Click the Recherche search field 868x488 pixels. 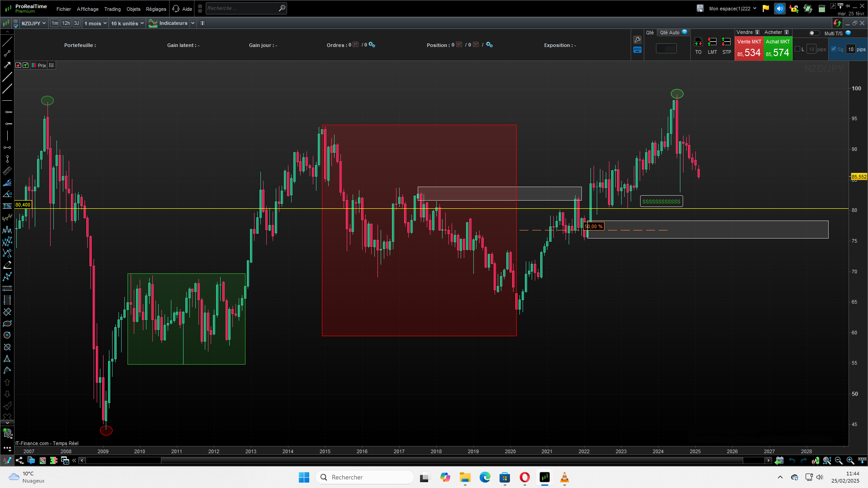pyautogui.click(x=242, y=8)
